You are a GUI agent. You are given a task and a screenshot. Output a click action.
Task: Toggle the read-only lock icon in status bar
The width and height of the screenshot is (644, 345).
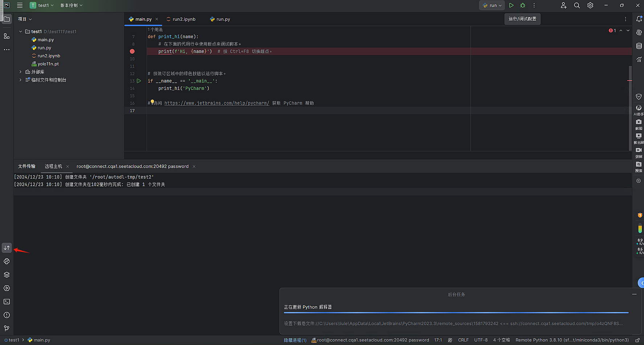(637, 340)
